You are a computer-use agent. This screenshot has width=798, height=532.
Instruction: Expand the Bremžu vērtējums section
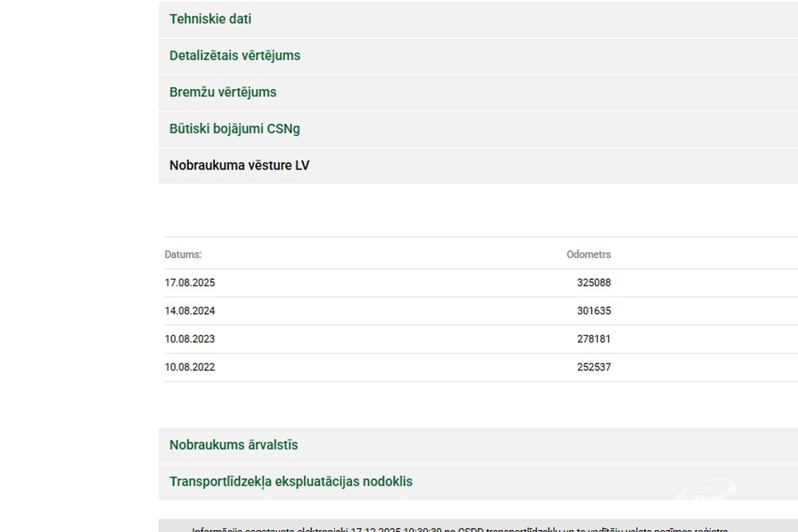(223, 92)
